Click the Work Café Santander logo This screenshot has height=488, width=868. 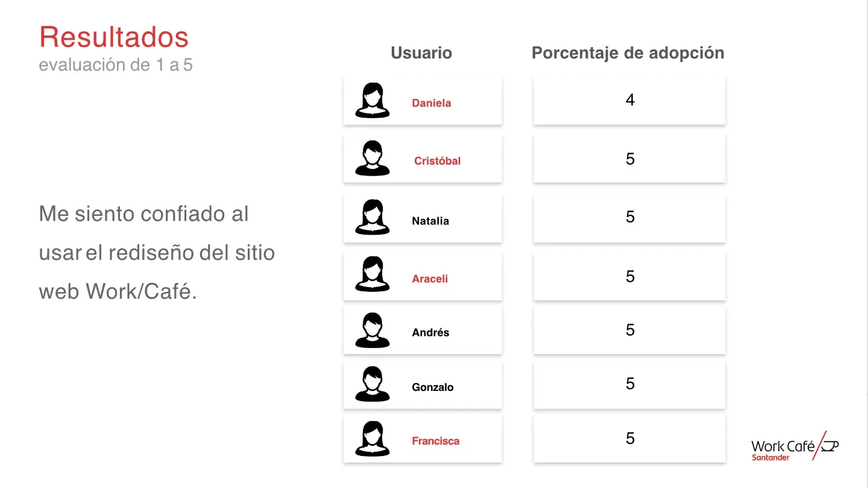794,448
